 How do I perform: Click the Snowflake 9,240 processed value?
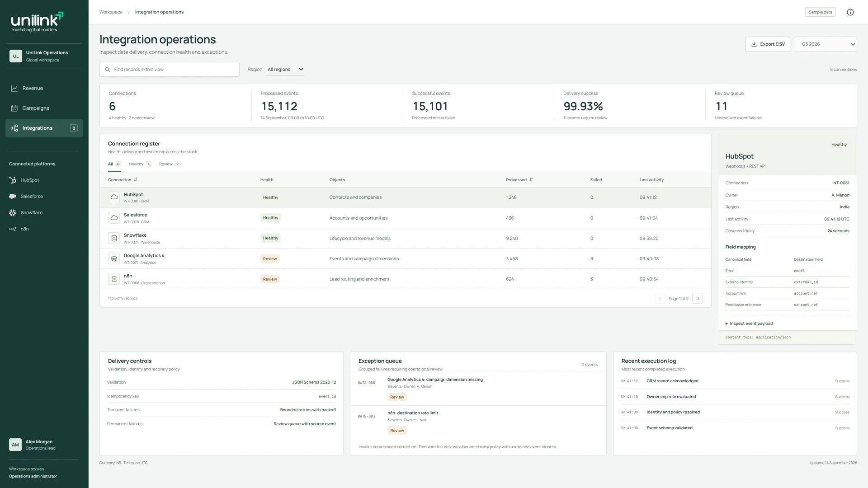512,238
